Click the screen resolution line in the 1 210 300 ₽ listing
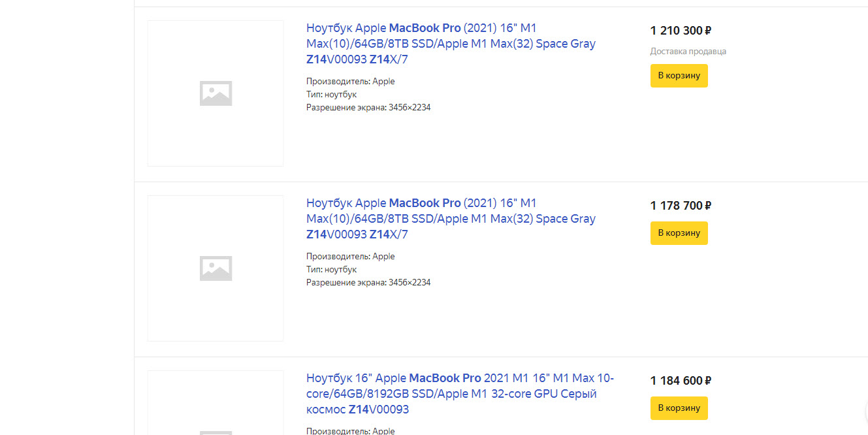The height and width of the screenshot is (435, 868). [368, 108]
